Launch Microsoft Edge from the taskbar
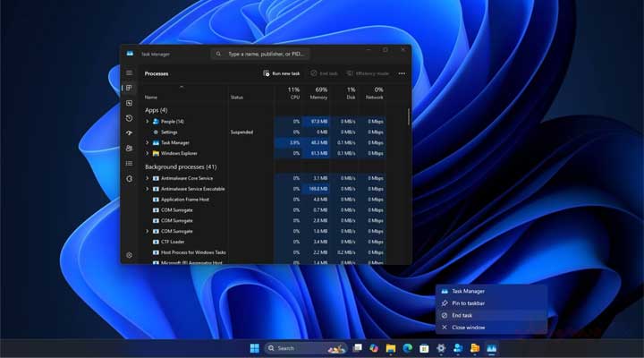Image resolution: width=644 pixels, height=358 pixels. click(408, 348)
